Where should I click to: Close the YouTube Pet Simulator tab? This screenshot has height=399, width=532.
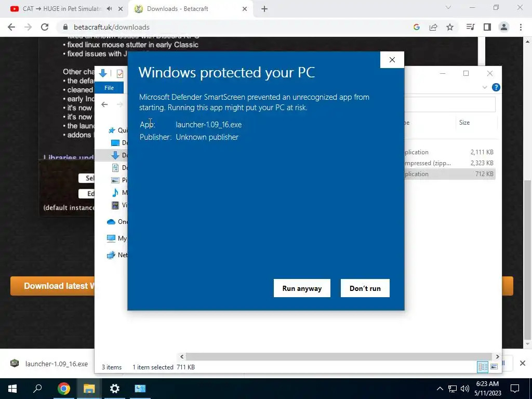pos(121,9)
